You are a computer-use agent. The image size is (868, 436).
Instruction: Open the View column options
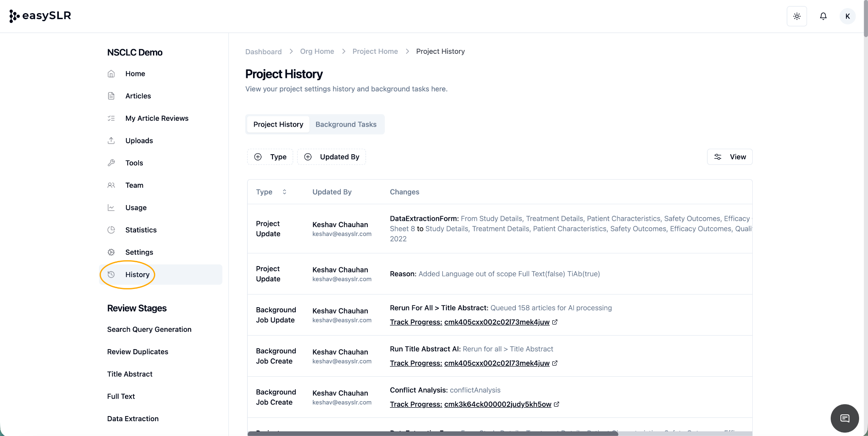click(x=729, y=157)
